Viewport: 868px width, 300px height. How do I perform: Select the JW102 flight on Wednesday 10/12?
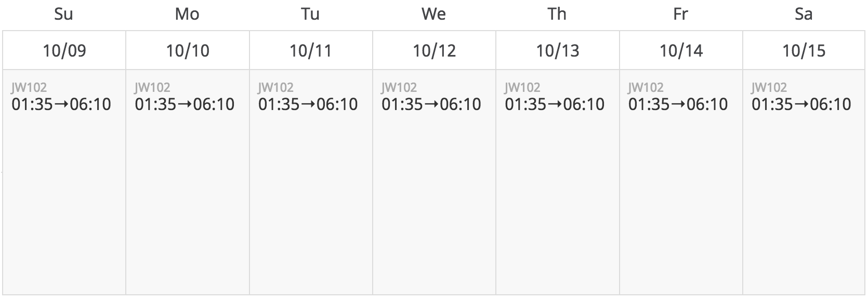[x=431, y=97]
